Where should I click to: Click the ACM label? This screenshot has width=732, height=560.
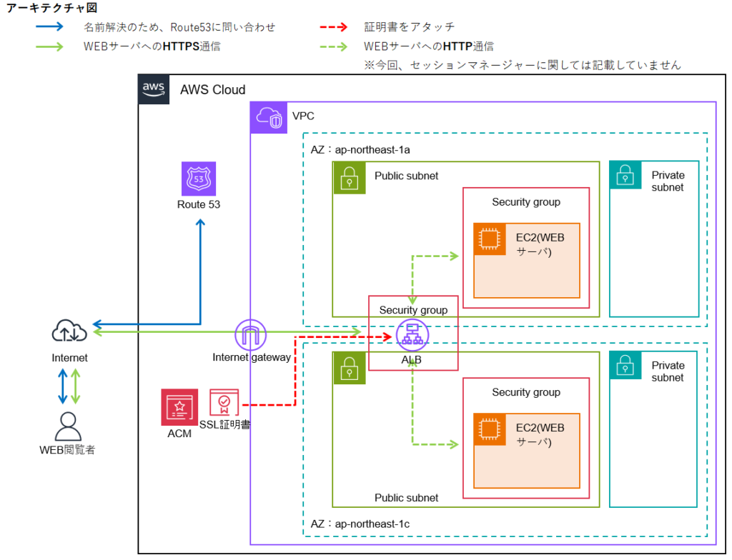tap(179, 434)
